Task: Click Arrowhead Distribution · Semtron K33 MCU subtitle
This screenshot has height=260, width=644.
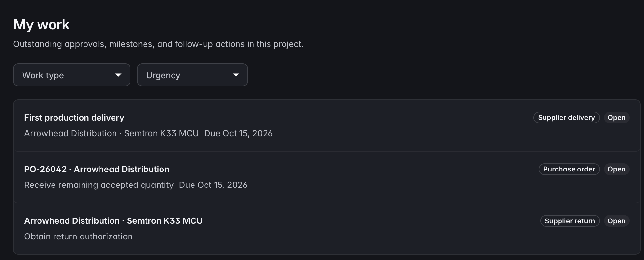Action: point(112,133)
